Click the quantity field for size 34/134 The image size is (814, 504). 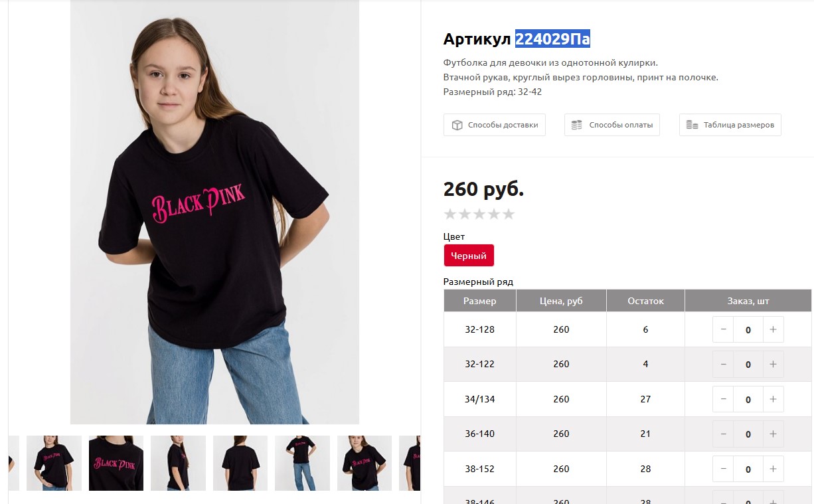[748, 399]
